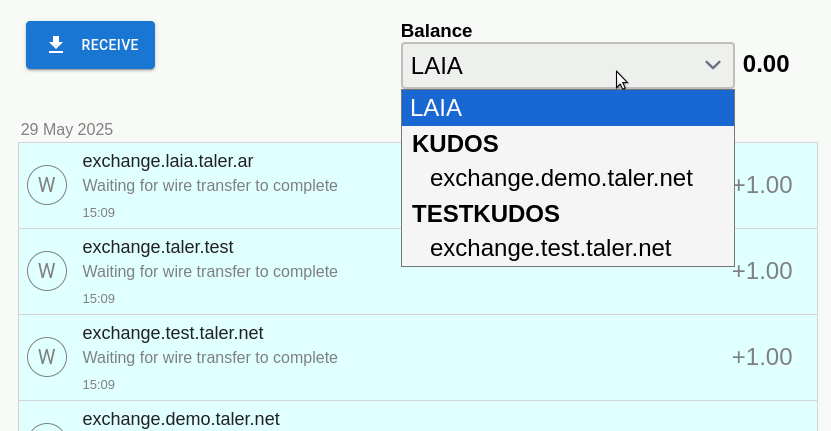The height and width of the screenshot is (431, 831).
Task: Choose exchange.demo.taler.net under KUDOS in dropdown
Action: coord(561,178)
